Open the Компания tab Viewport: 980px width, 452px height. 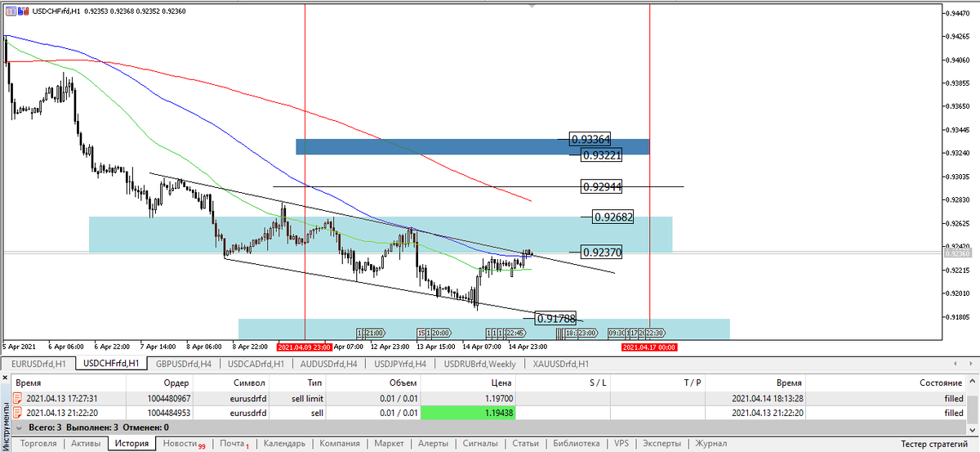point(340,444)
